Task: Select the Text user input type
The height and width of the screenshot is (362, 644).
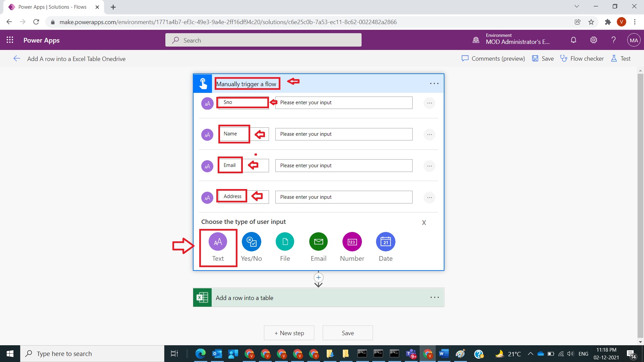Action: (x=218, y=242)
